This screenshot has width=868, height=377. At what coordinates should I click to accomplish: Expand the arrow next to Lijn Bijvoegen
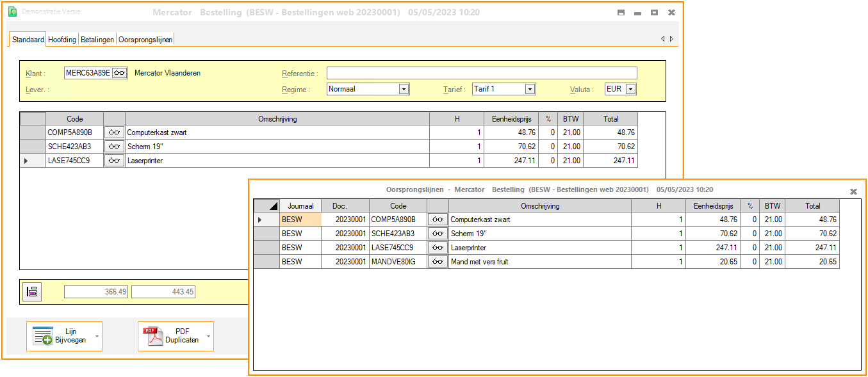[x=97, y=336]
